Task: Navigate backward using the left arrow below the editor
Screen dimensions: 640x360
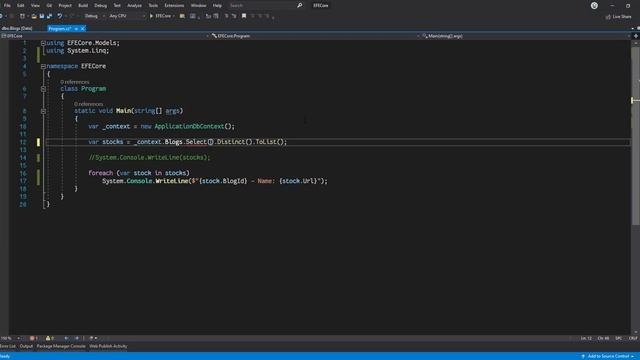Action: pos(66,338)
